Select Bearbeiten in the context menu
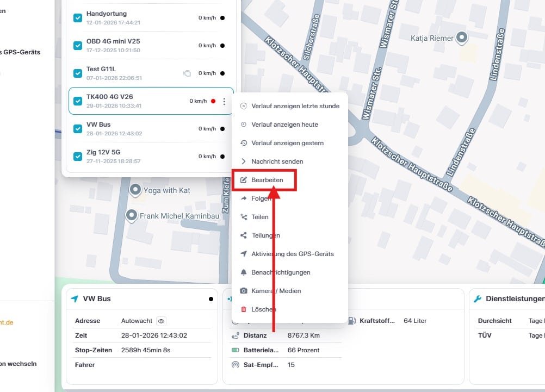The height and width of the screenshot is (392, 545). [267, 180]
